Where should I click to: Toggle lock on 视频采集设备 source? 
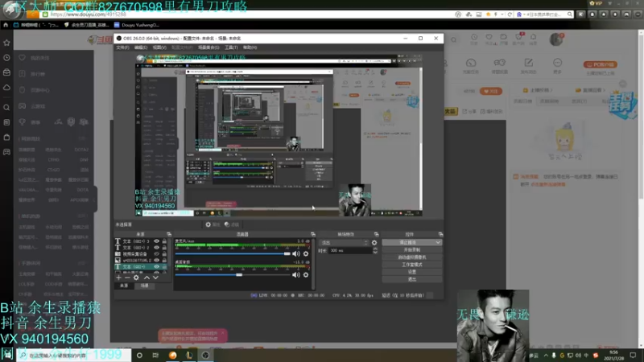pos(164,254)
